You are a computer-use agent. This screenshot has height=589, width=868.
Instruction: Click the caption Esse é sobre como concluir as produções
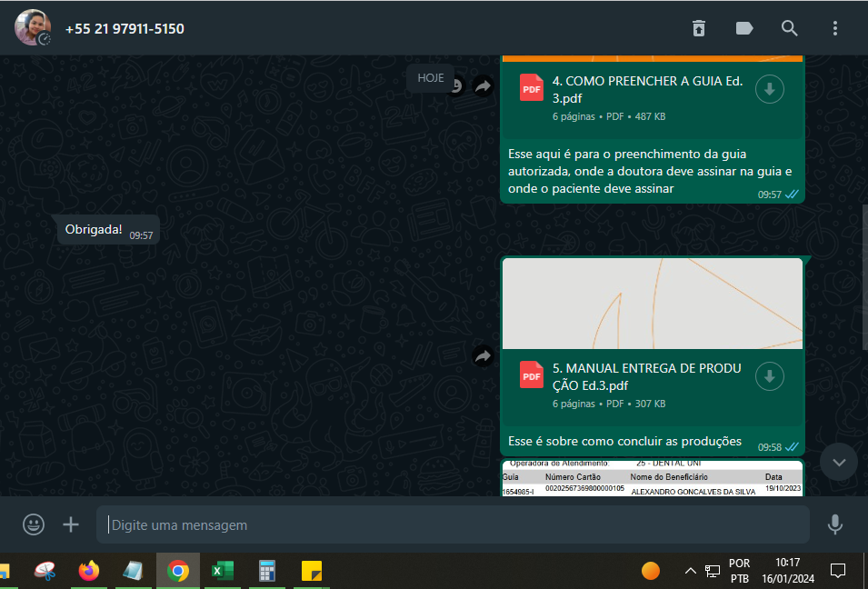(x=624, y=441)
